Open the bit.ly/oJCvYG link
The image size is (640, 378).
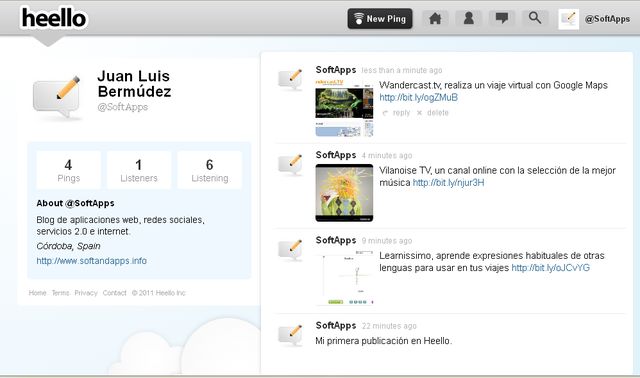550,268
